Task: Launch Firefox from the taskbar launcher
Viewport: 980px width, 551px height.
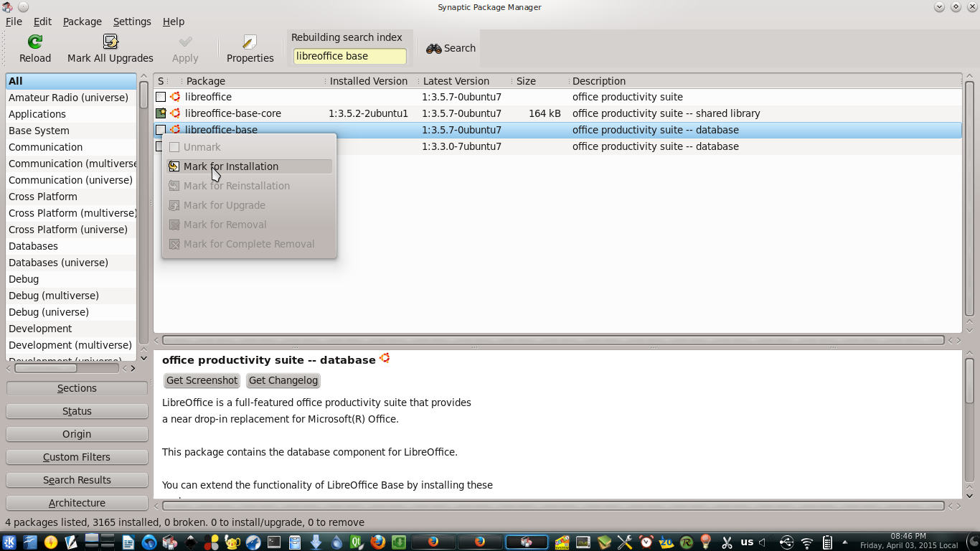Action: click(377, 542)
